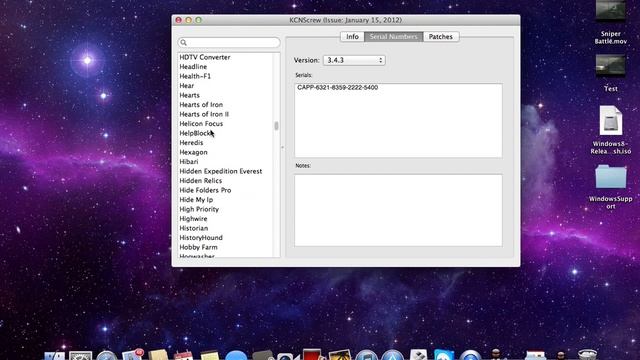Zoom the KCNScrew window with green button

pos(198,20)
